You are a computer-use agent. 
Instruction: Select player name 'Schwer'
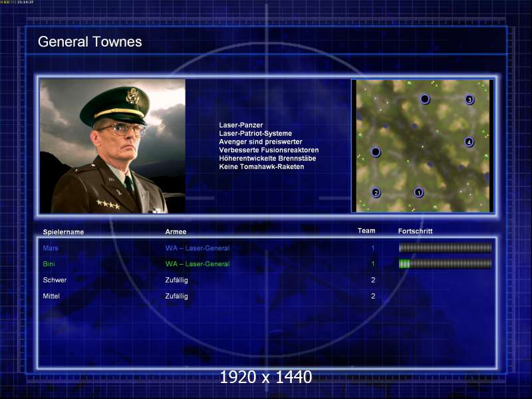55,280
